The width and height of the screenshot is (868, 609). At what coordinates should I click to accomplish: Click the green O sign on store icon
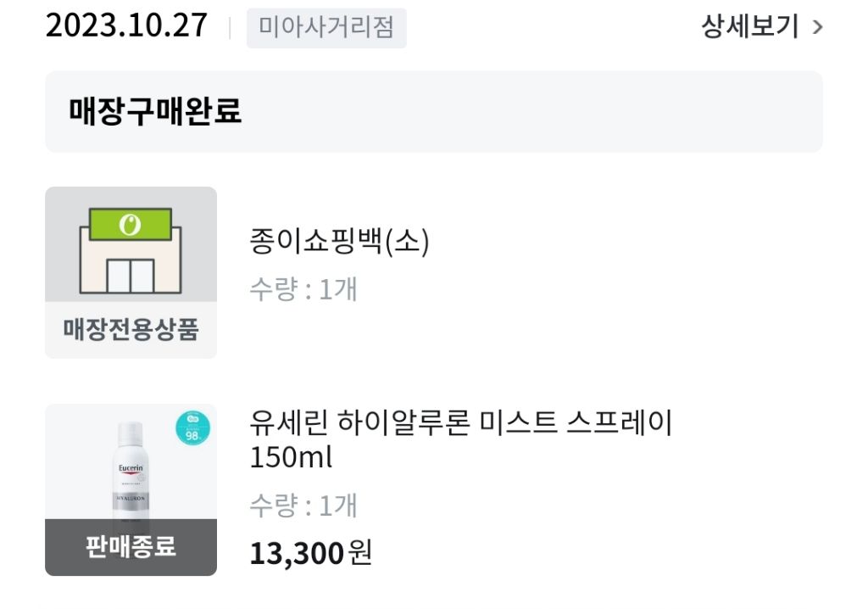click(x=131, y=225)
